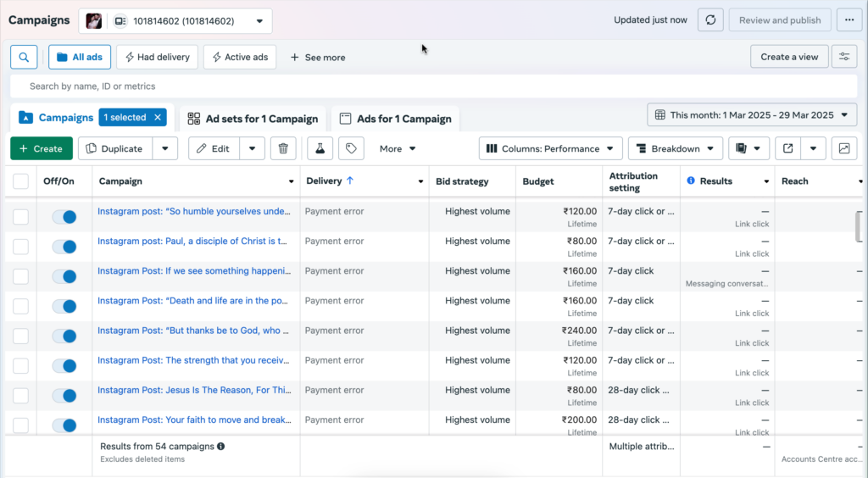Expand the Duplicate dropdown arrow
This screenshot has width=868, height=478.
[x=165, y=149]
